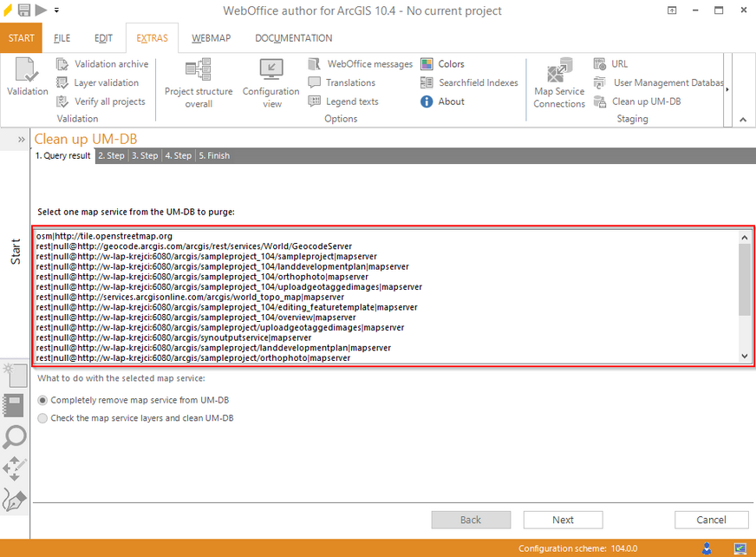Image resolution: width=756 pixels, height=557 pixels.
Task: Run Verify all projects
Action: point(101,102)
